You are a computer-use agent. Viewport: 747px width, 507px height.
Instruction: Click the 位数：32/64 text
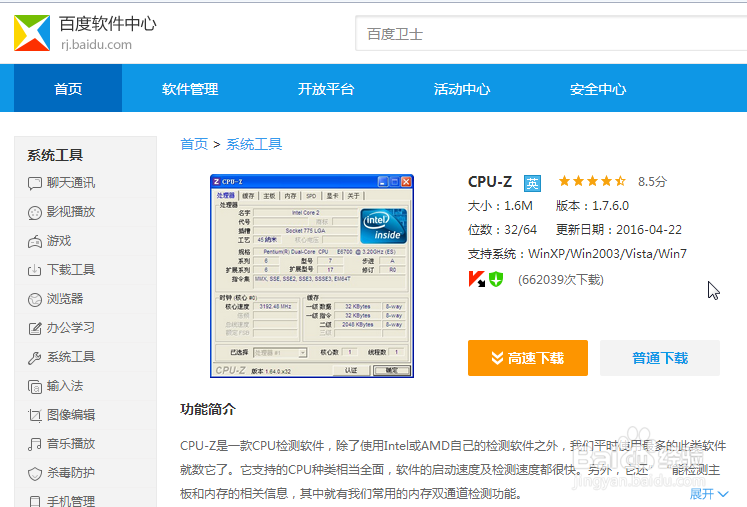point(502,230)
